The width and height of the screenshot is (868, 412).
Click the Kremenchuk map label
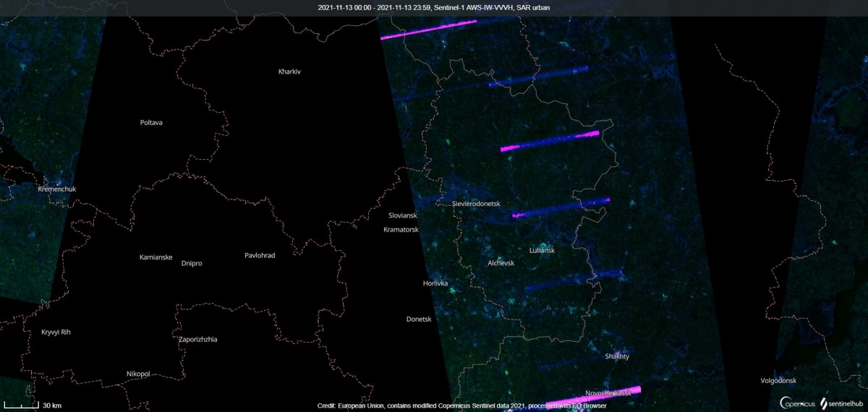click(x=56, y=189)
